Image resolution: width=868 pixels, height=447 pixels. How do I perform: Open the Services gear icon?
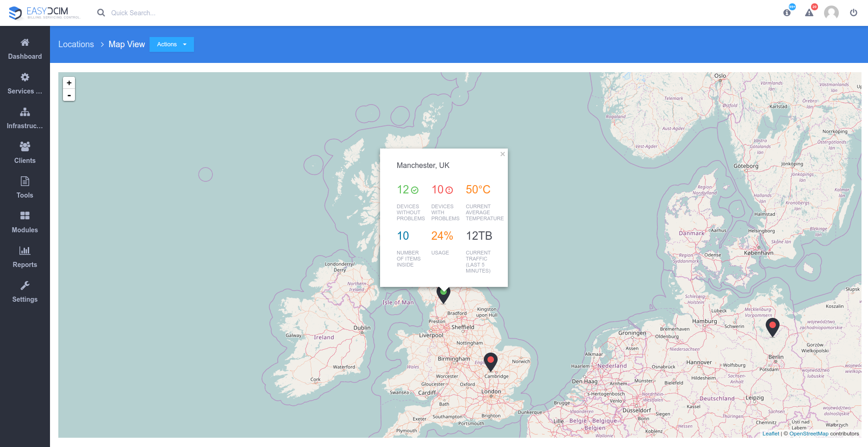(25, 77)
